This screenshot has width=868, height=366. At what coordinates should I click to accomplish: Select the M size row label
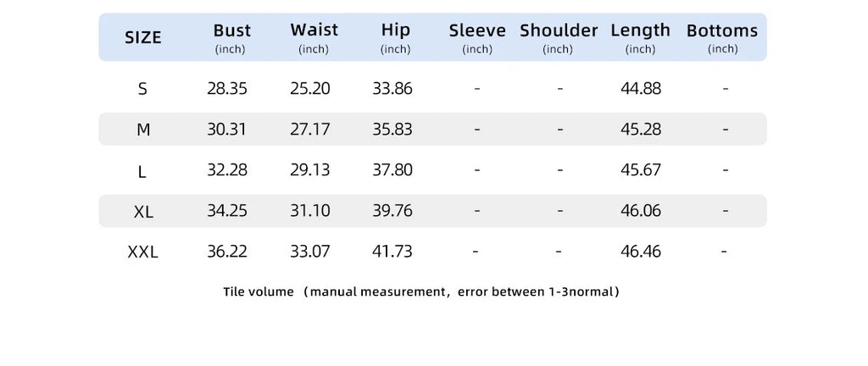tap(143, 130)
